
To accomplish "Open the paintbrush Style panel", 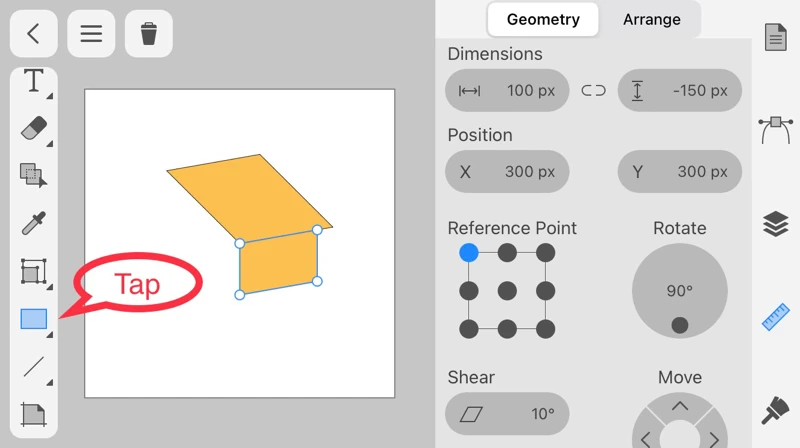I will click(776, 410).
